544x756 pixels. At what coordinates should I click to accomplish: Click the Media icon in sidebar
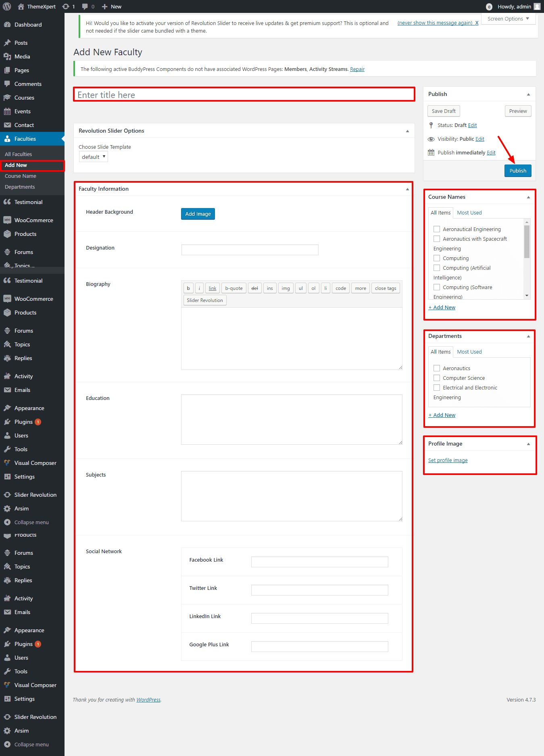click(x=7, y=56)
